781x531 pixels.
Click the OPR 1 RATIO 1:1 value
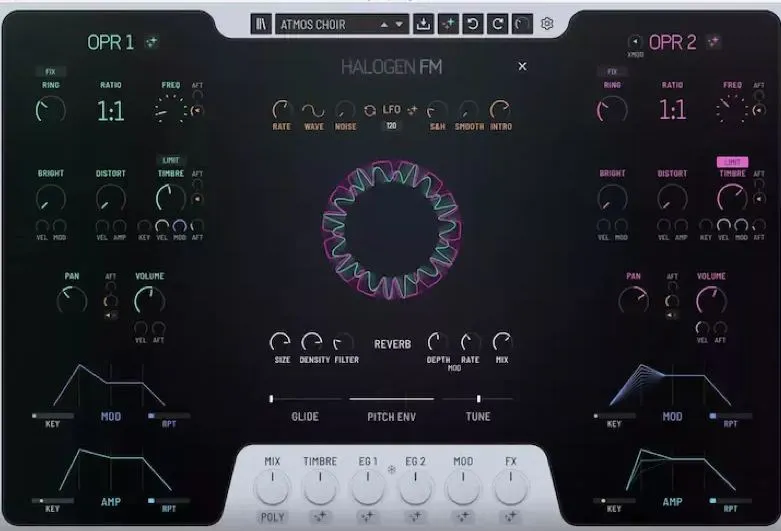[x=110, y=111]
